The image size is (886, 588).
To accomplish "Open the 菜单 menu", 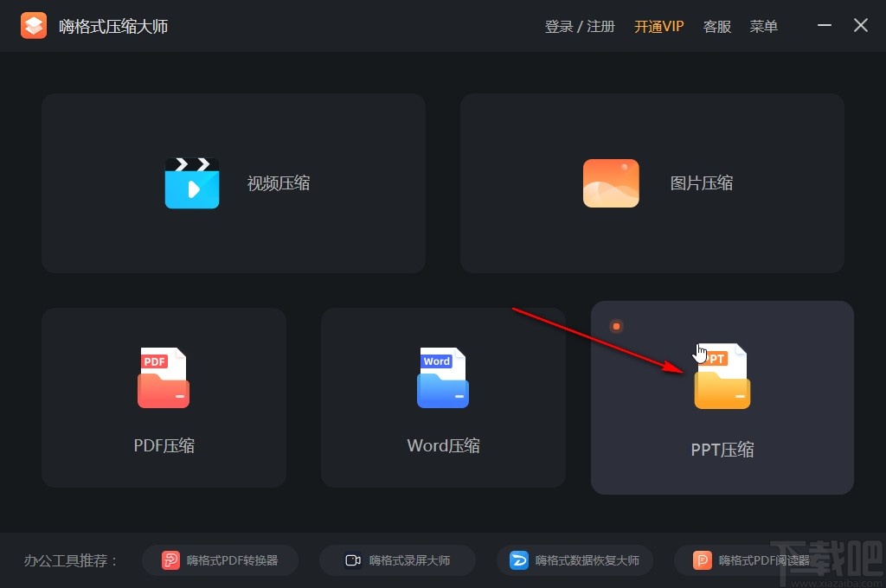I will [x=763, y=27].
